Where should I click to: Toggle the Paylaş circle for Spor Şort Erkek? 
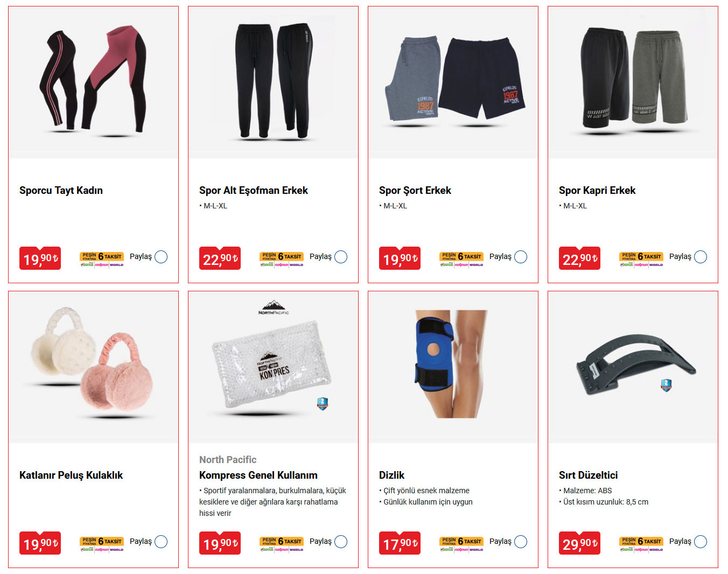pyautogui.click(x=521, y=257)
